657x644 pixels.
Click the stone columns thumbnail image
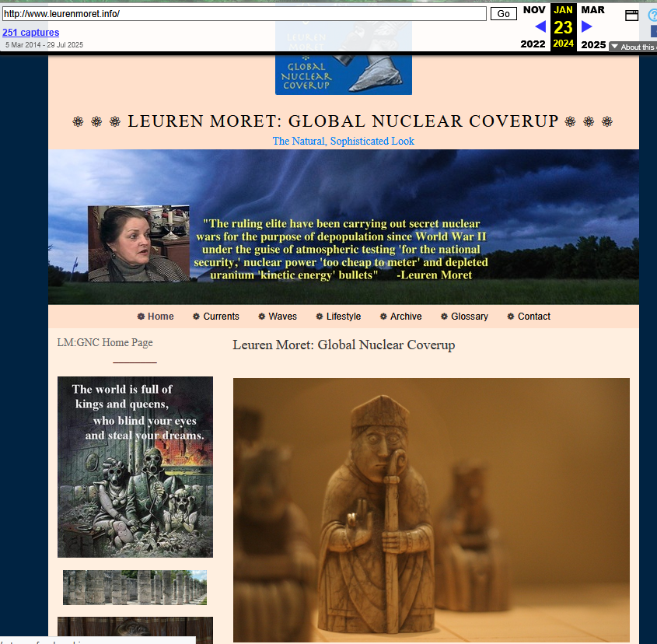[135, 587]
